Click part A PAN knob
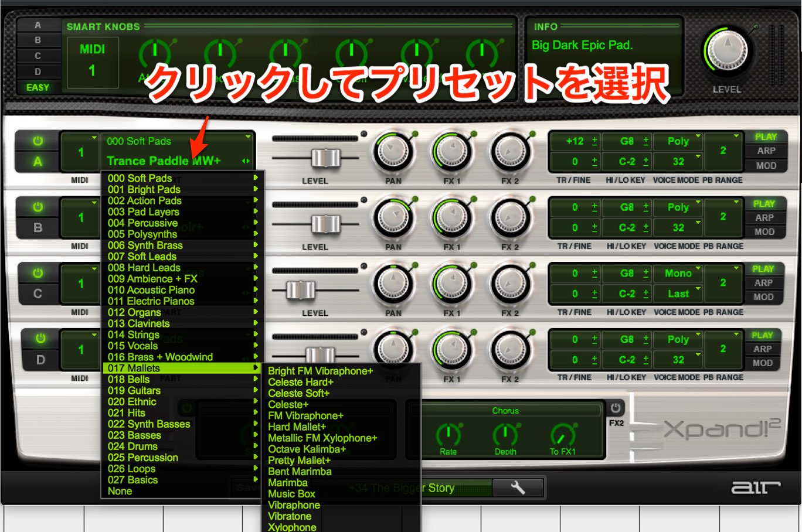This screenshot has width=802, height=532. point(393,151)
